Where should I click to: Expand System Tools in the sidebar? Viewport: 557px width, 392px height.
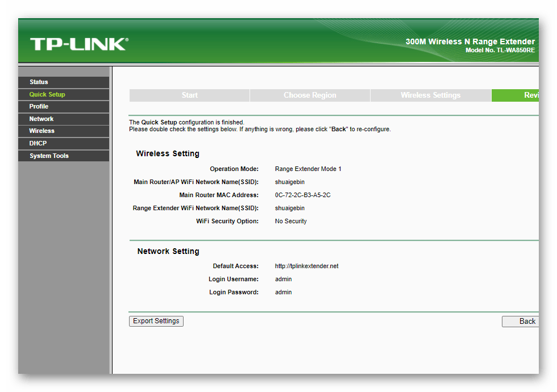pos(49,156)
